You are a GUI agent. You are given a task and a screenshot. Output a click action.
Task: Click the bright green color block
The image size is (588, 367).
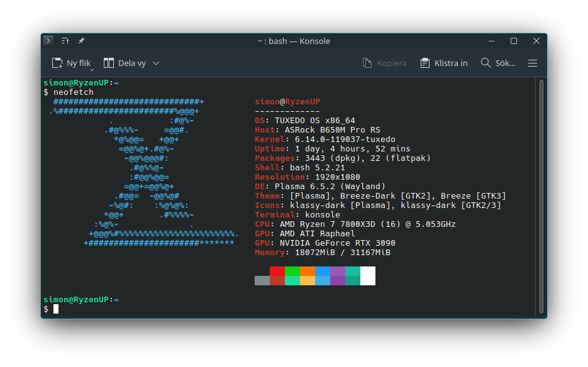click(292, 271)
